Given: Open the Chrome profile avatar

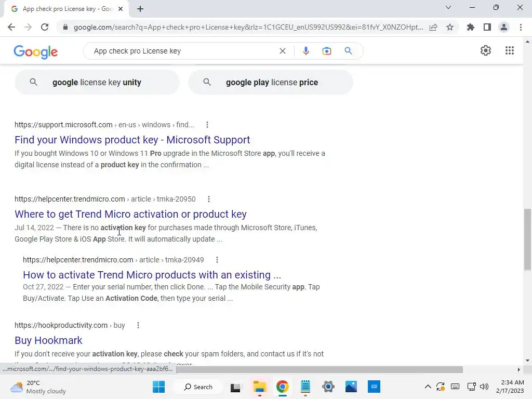Looking at the screenshot, I should [504, 27].
